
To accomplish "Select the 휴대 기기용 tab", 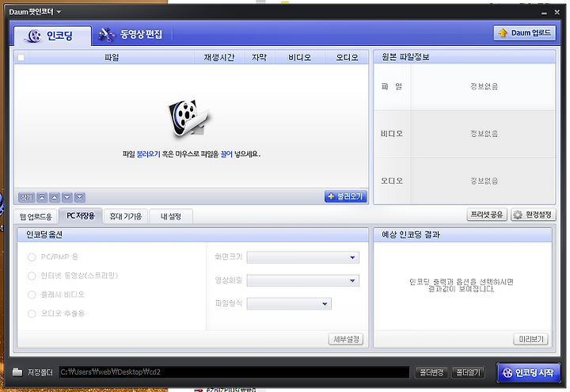I will coord(126,217).
